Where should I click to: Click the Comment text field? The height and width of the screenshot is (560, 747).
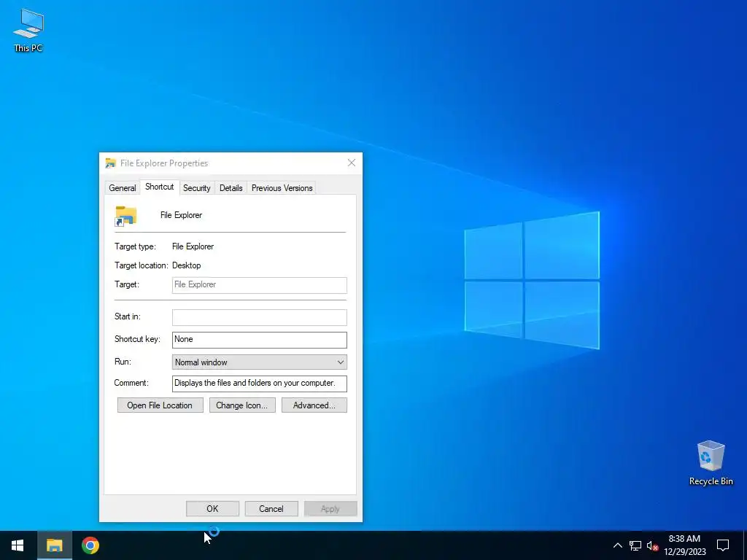[x=259, y=384]
